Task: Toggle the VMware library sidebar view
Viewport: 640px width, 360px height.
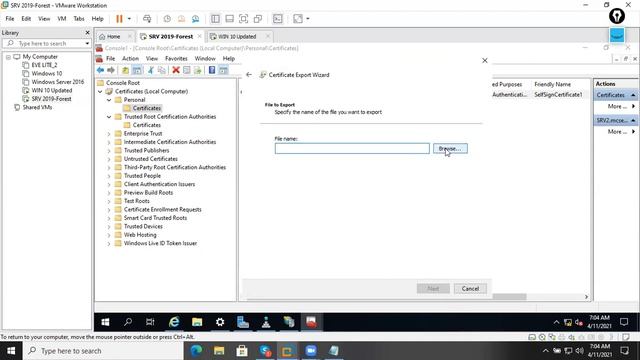Action: [x=215, y=19]
